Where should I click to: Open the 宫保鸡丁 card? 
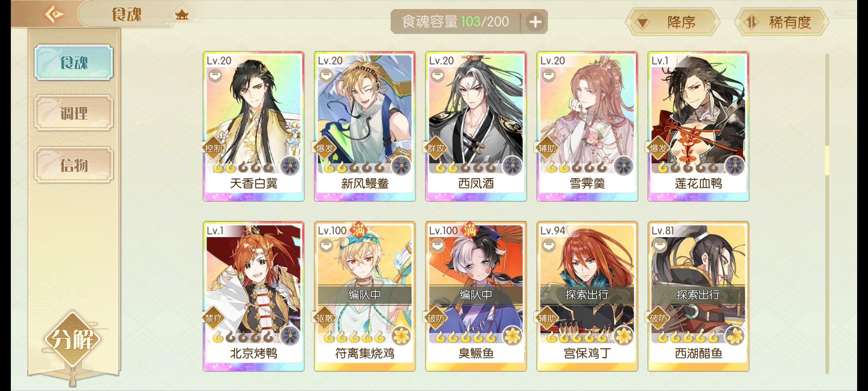(x=587, y=296)
